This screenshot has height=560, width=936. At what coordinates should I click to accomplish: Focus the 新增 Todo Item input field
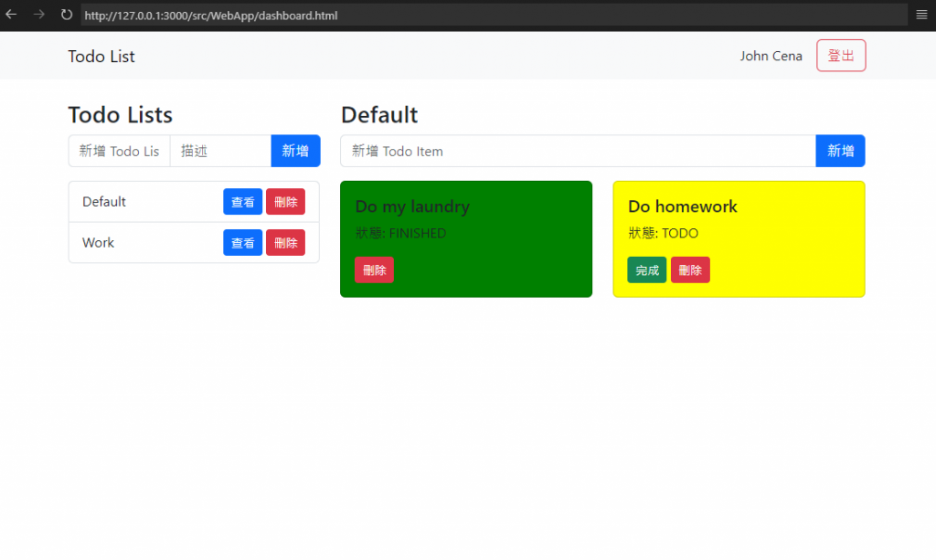pyautogui.click(x=578, y=151)
